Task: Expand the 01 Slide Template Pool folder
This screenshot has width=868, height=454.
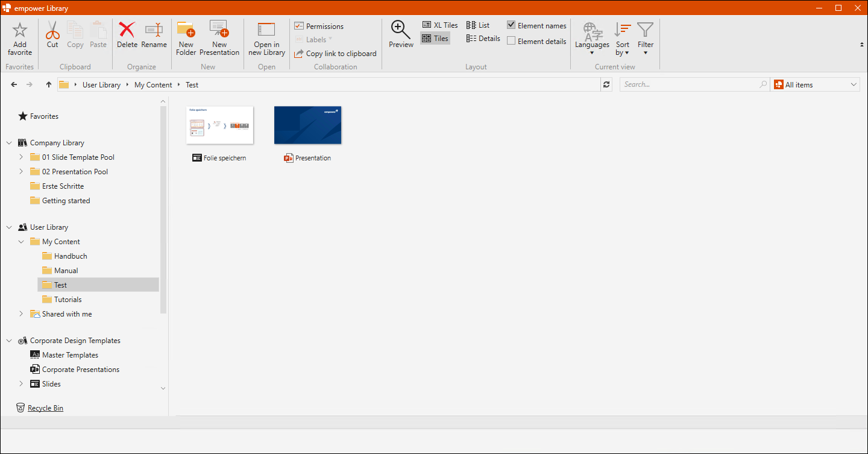Action: [x=21, y=157]
